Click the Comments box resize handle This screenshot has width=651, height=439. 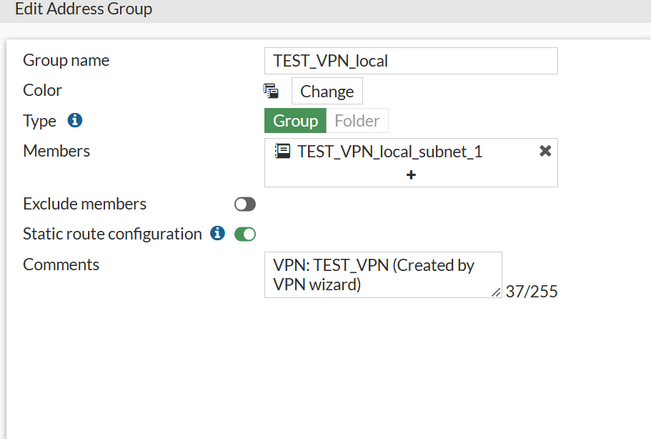pos(496,292)
